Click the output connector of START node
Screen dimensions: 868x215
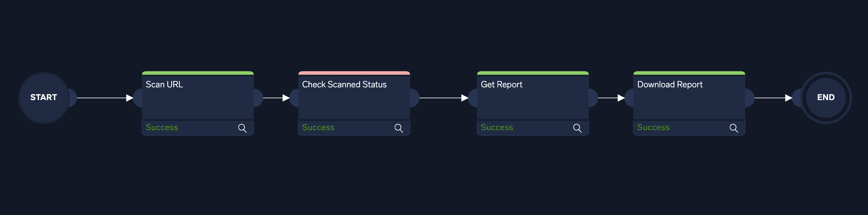pos(72,98)
